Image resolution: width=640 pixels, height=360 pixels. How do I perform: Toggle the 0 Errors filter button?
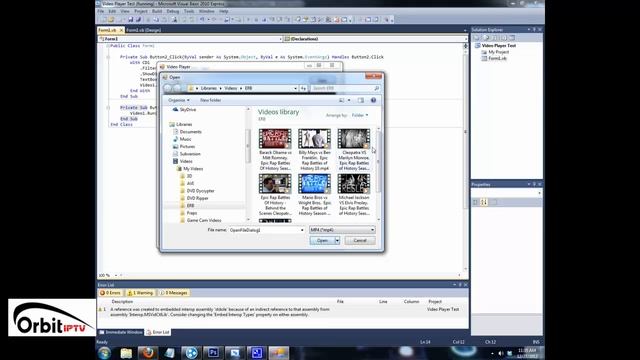coord(110,293)
